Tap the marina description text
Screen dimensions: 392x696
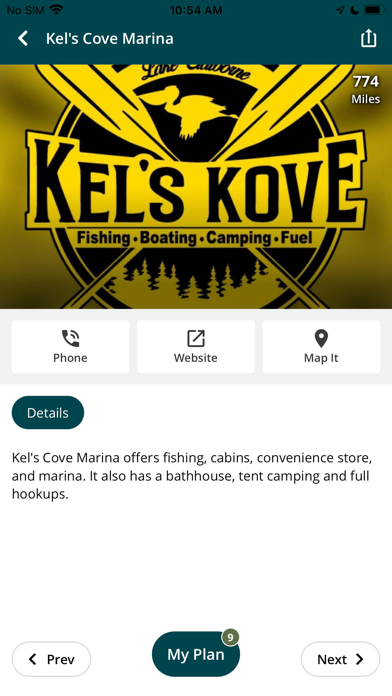coord(192,476)
